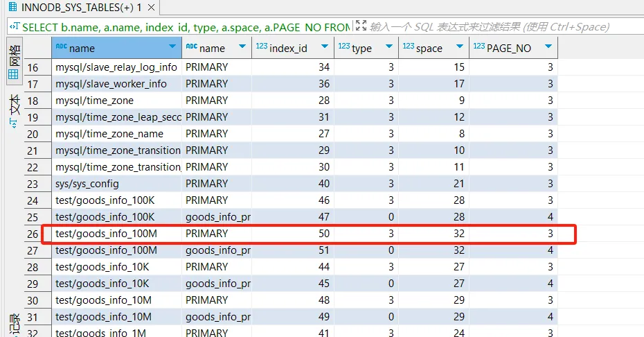
Task: Click test/goods_info_100K cell in row 24
Action: pyautogui.click(x=116, y=200)
